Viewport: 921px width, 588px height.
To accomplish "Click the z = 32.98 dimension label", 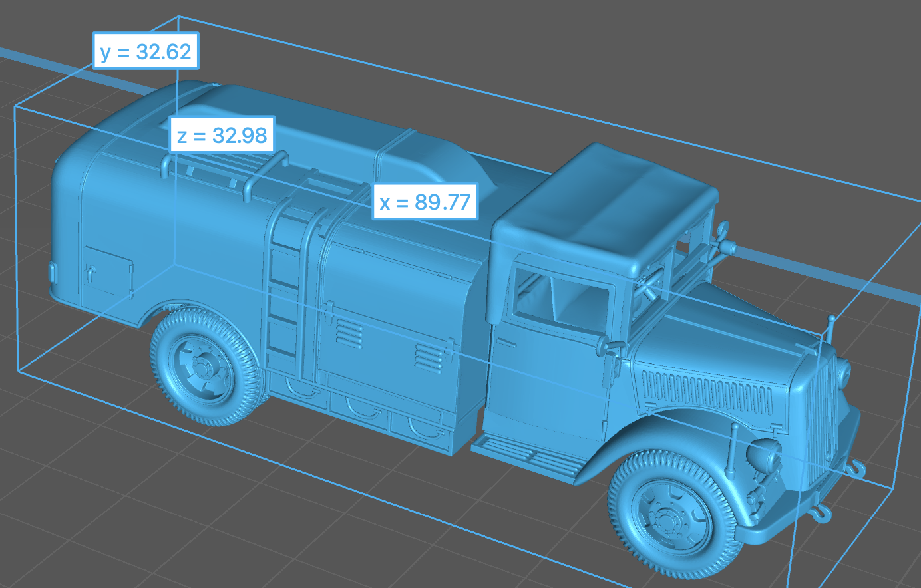I will (x=222, y=135).
